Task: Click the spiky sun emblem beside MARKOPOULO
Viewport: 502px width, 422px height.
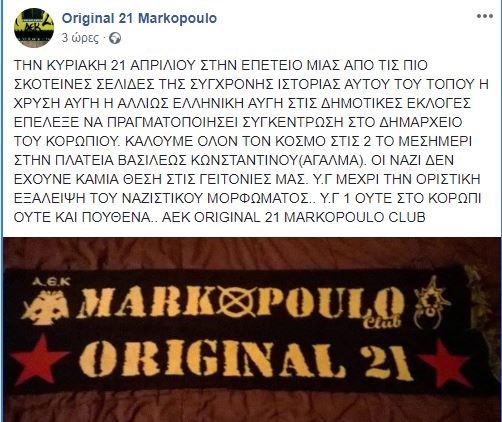Action: (430, 302)
